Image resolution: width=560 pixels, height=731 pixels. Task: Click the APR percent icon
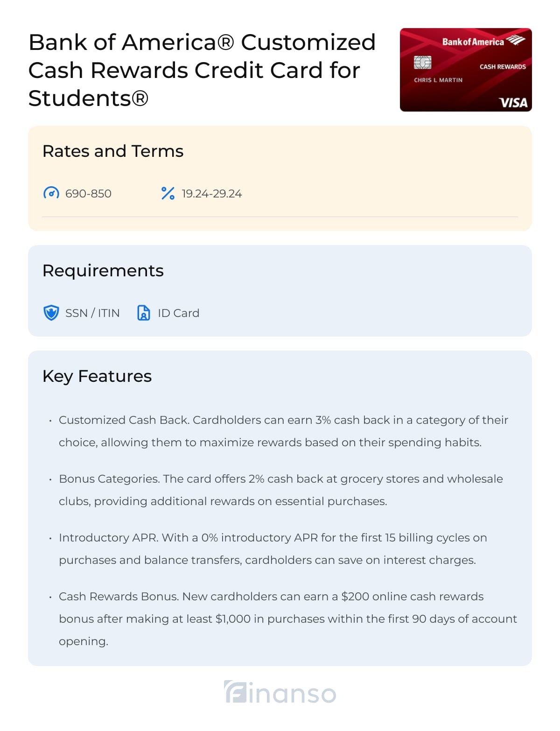(168, 193)
